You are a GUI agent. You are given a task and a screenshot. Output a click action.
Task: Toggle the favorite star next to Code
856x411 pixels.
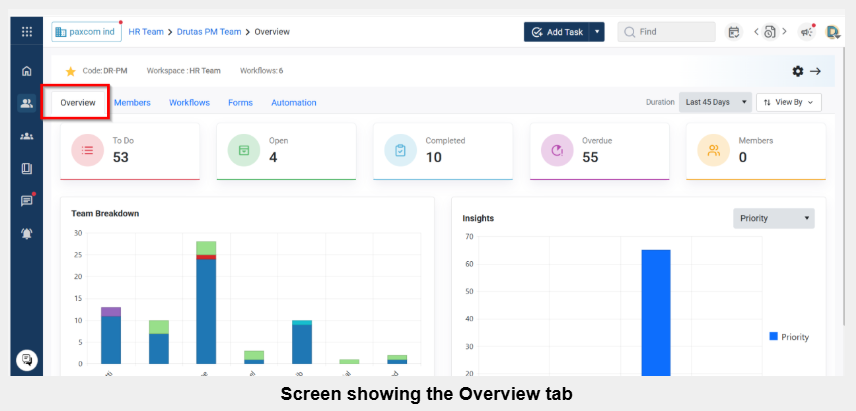coord(70,72)
